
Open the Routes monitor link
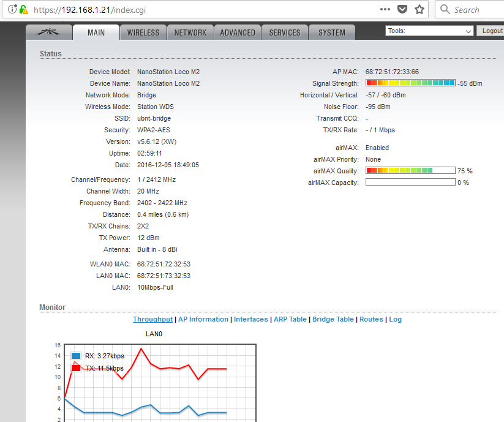[x=371, y=319]
